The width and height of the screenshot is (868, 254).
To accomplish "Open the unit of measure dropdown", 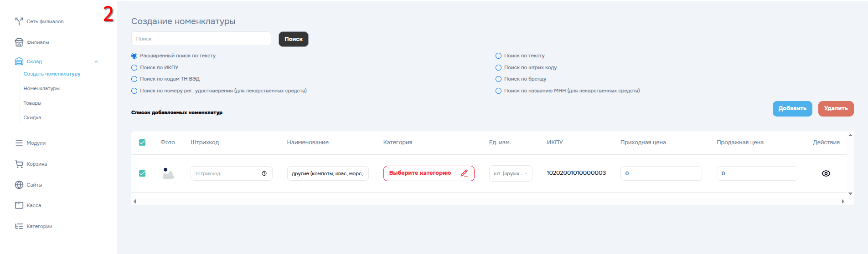I will coord(510,173).
